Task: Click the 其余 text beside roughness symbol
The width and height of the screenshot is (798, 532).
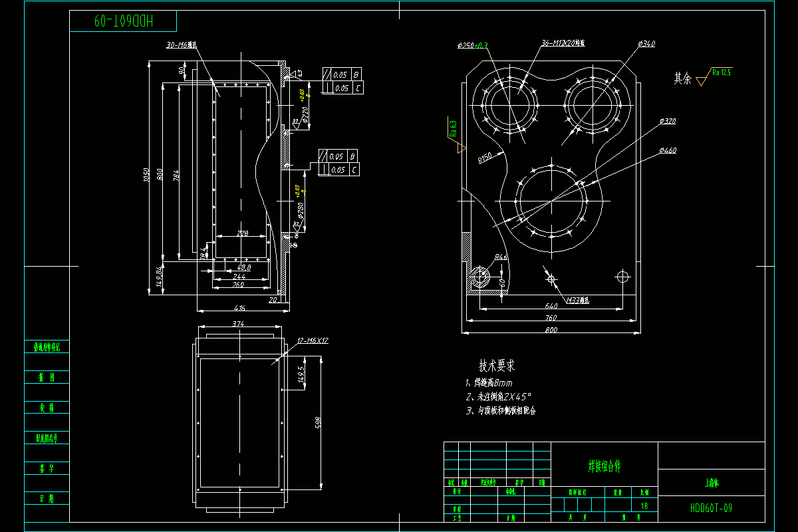Action: (682, 78)
